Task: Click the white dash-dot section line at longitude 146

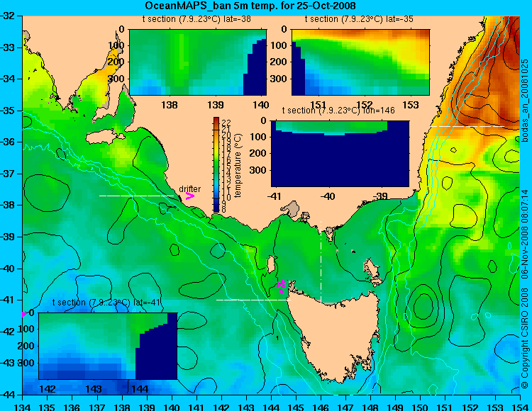Action: pyautogui.click(x=321, y=262)
